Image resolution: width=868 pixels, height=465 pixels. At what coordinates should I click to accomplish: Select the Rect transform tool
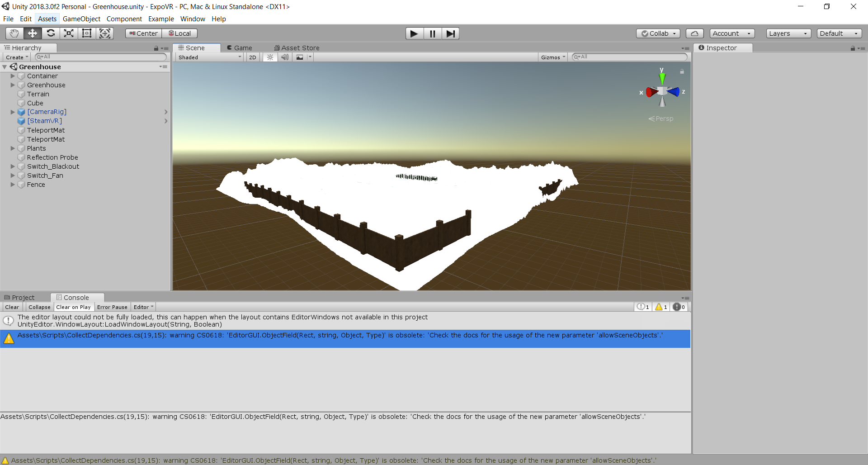coord(86,33)
